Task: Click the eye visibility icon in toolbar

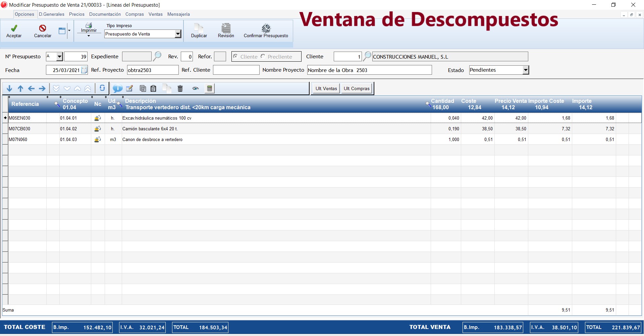Action: click(195, 88)
